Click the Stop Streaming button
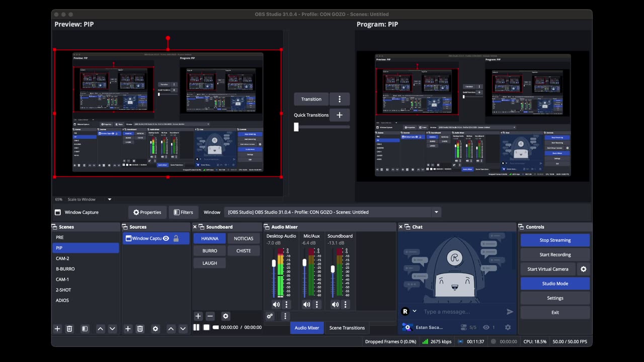The height and width of the screenshot is (362, 644). [555, 240]
